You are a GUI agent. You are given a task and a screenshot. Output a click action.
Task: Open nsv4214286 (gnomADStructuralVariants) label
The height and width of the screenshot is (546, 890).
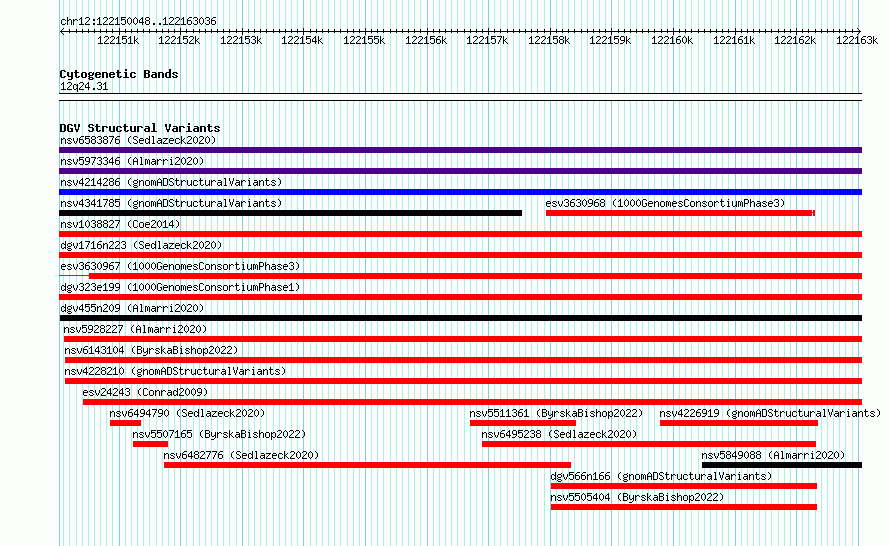click(171, 182)
